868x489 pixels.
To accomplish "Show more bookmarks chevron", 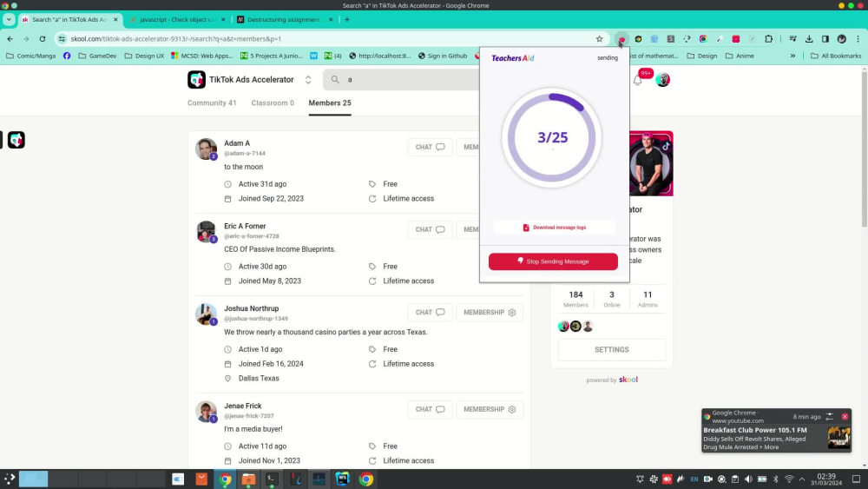I will pyautogui.click(x=792, y=56).
